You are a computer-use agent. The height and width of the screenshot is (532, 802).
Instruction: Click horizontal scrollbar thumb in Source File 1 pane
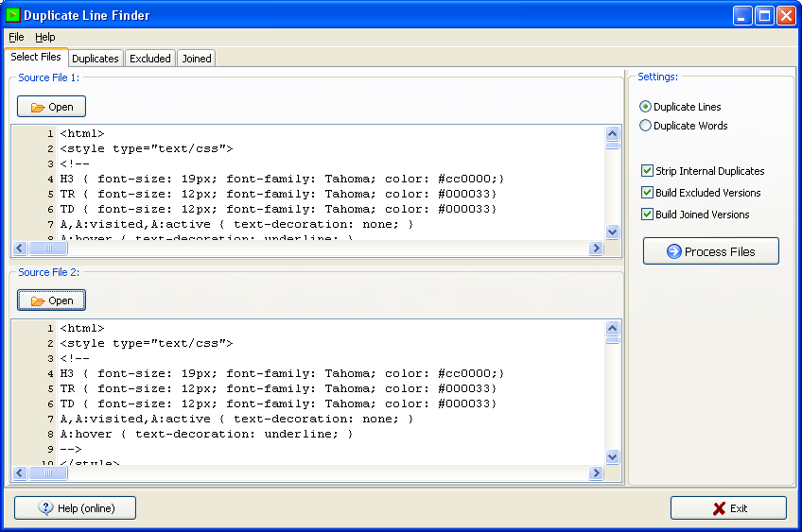point(48,249)
